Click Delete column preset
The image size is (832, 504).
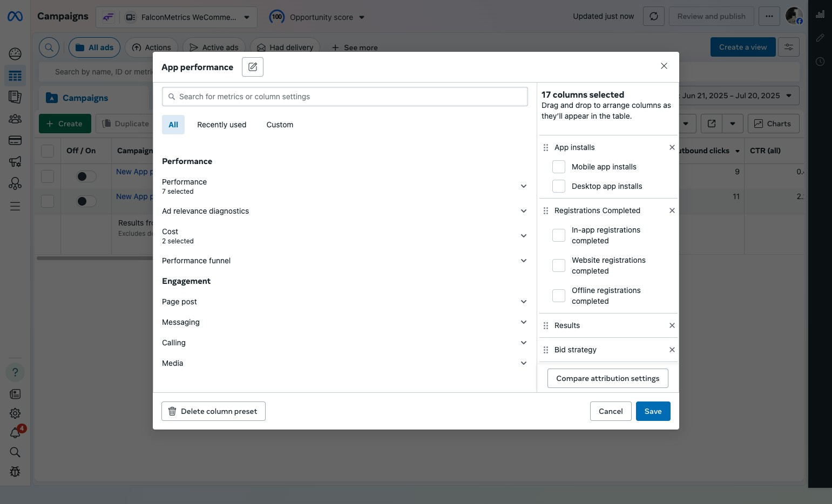(213, 411)
